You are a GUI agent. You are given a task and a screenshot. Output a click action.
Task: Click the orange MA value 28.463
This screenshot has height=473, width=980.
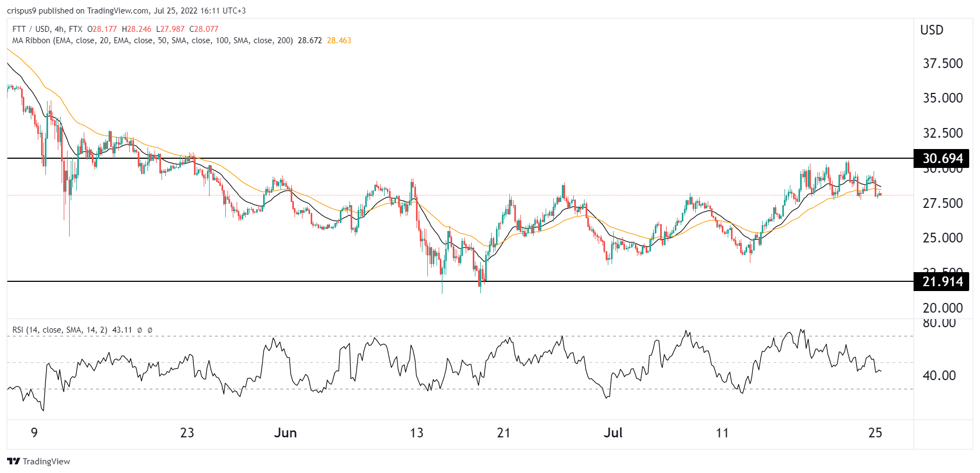pyautogui.click(x=339, y=40)
